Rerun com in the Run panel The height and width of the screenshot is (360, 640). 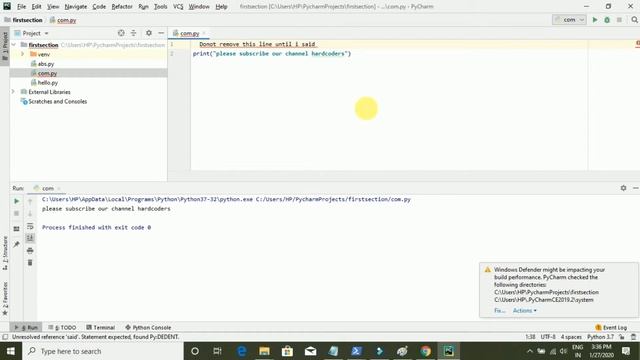pyautogui.click(x=16, y=201)
